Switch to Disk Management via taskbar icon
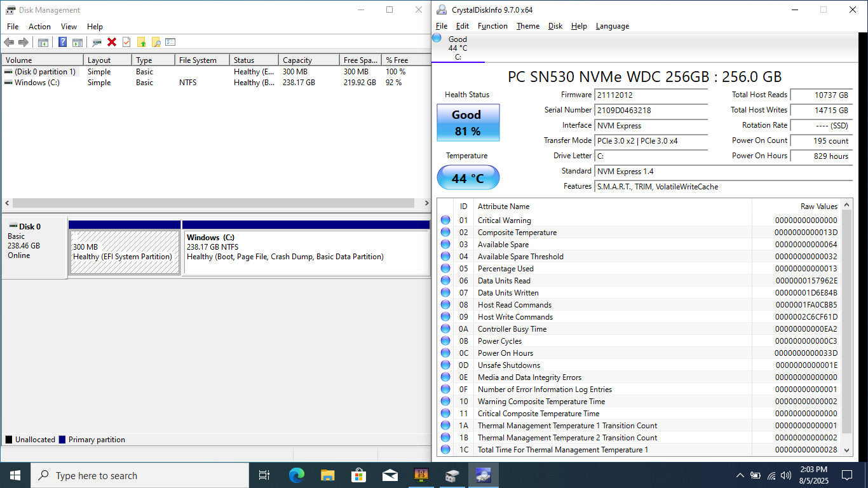Viewport: 868px width, 488px height. point(452,475)
